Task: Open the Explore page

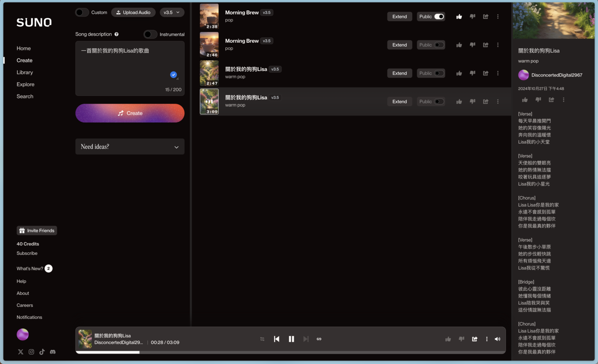Action: (25, 84)
